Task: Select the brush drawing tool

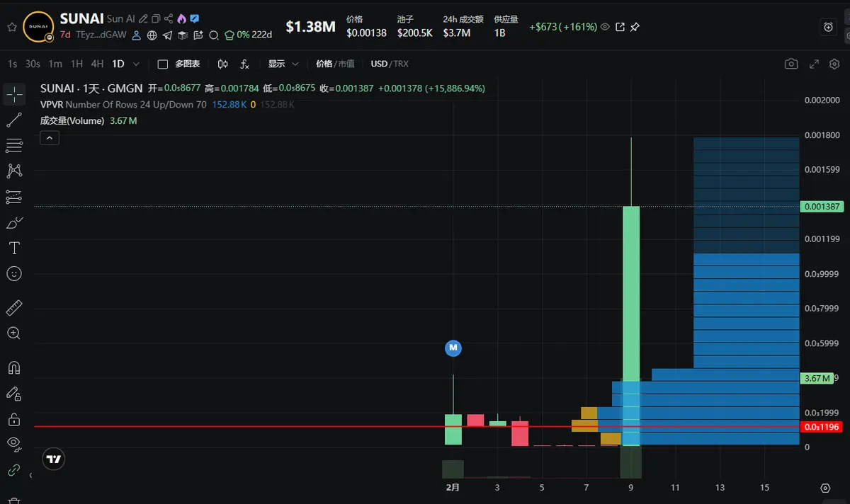Action: tap(14, 223)
